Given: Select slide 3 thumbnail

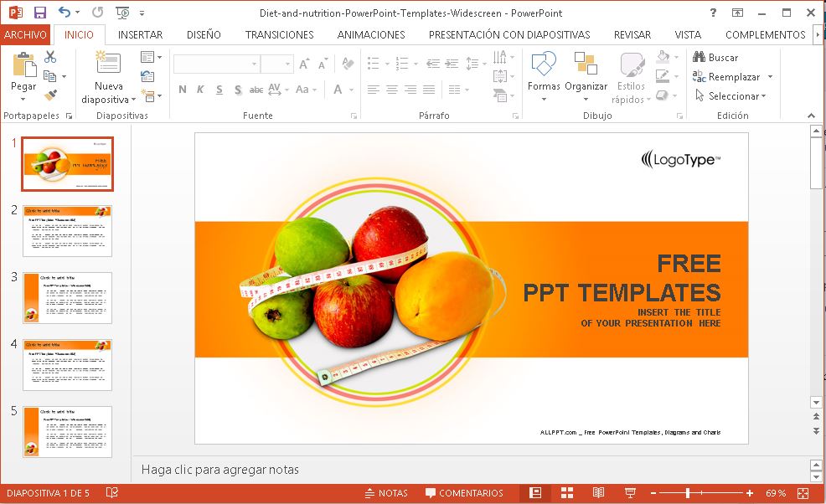Looking at the screenshot, I should click(68, 296).
